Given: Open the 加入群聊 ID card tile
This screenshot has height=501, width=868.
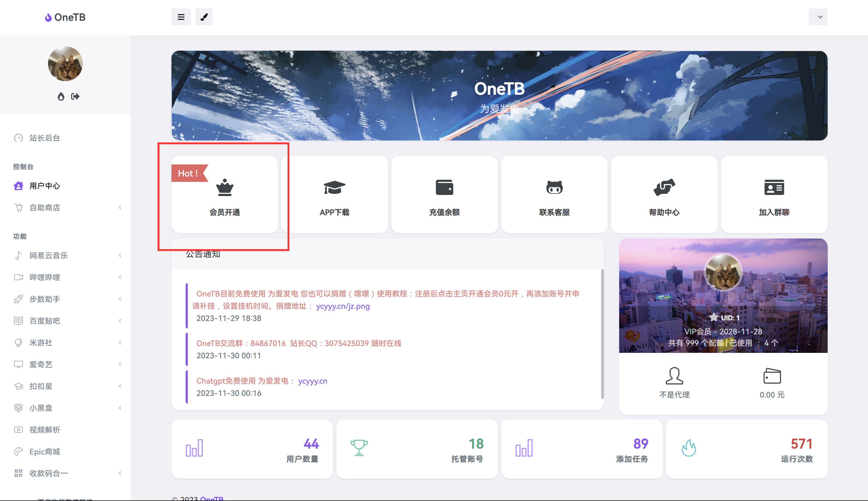Looking at the screenshot, I should tap(774, 195).
